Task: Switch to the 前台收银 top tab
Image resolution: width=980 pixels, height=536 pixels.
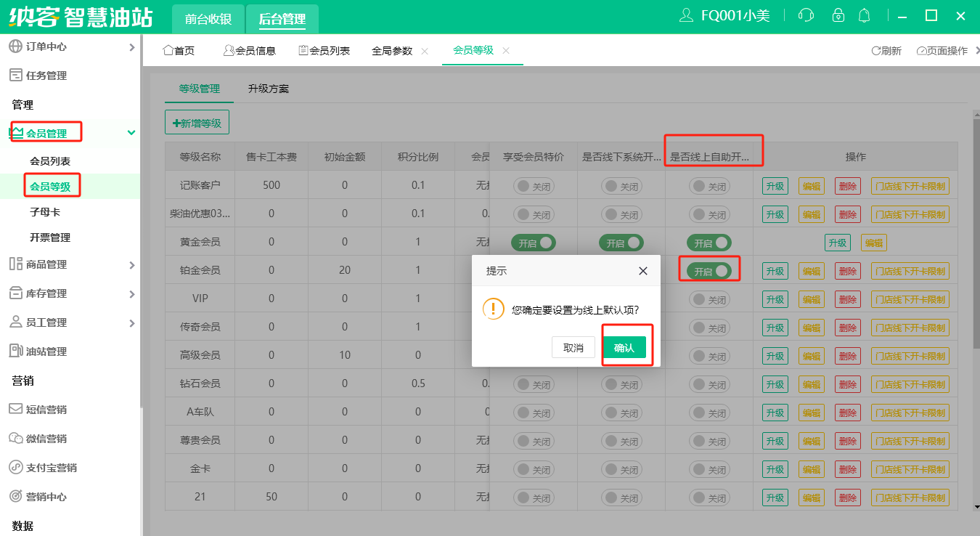Action: click(208, 20)
